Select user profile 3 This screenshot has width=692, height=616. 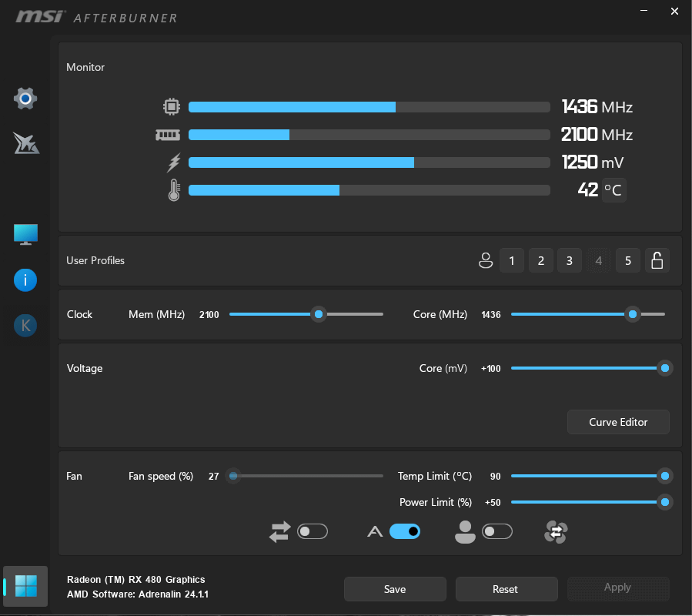tap(570, 260)
